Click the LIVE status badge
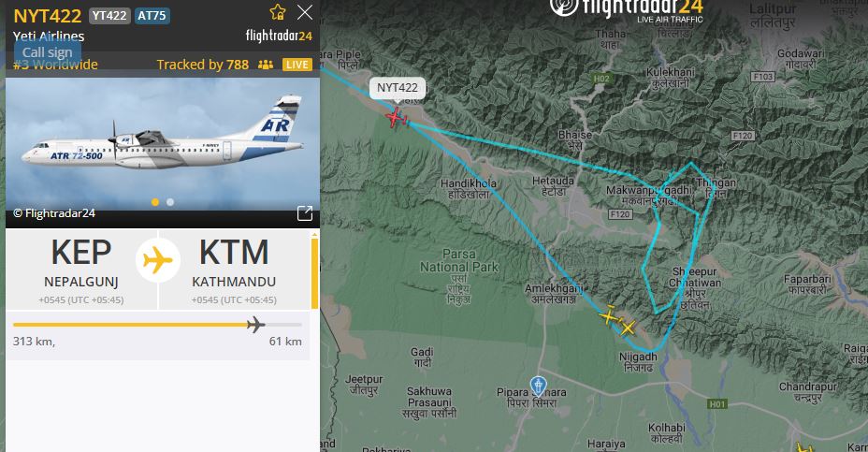This screenshot has width=868, height=452. point(297,65)
